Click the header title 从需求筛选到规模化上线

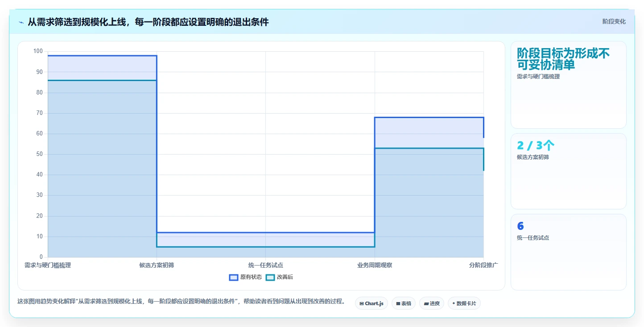[148, 22]
